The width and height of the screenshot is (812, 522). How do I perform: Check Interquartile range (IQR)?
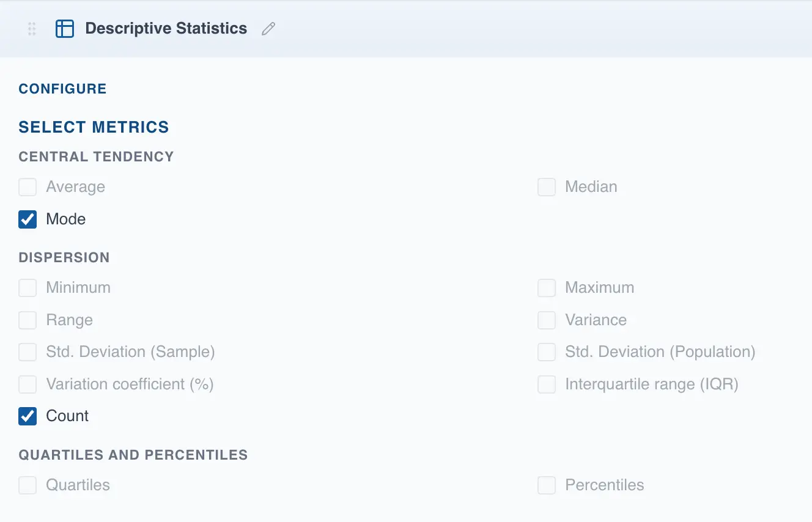[x=546, y=384]
